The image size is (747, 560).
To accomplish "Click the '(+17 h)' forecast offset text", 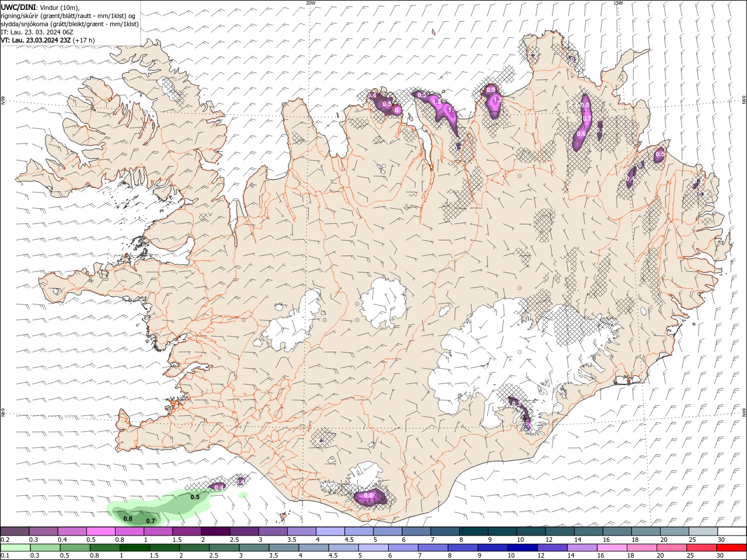I will (84, 40).
